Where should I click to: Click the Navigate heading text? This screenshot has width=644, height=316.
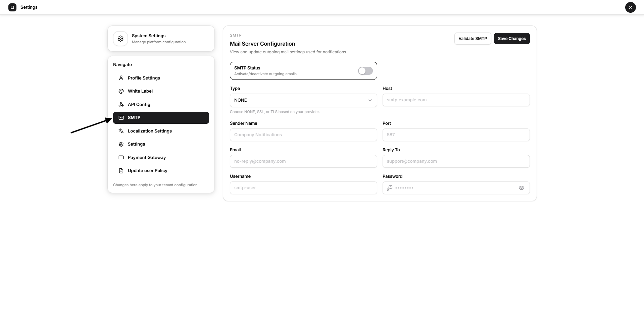click(122, 64)
